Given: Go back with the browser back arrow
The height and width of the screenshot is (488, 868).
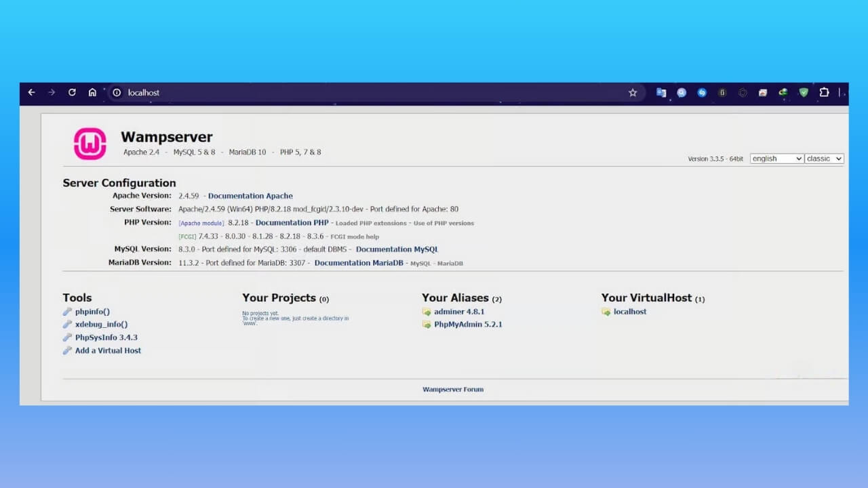Looking at the screenshot, I should tap(31, 92).
